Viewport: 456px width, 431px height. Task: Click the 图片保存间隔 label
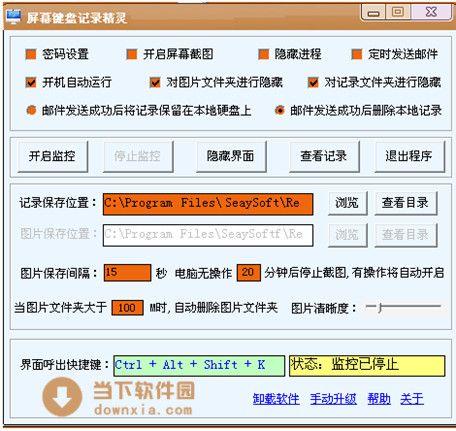click(x=58, y=273)
